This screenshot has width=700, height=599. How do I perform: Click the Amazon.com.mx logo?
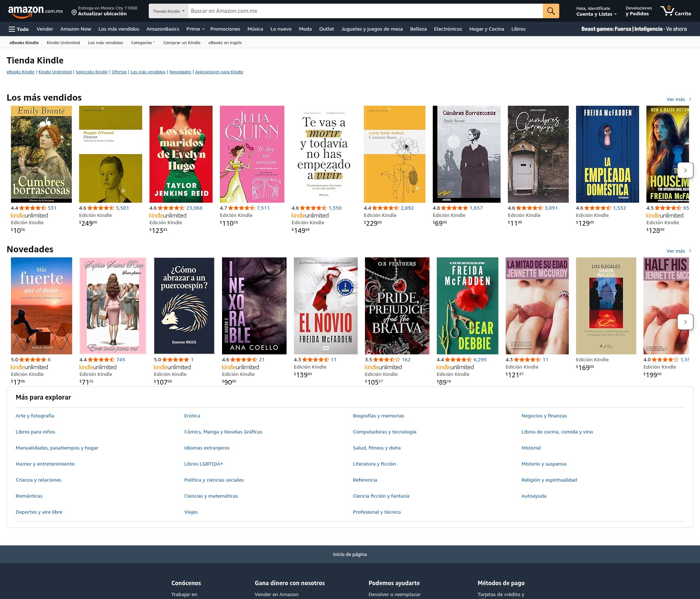pos(35,11)
